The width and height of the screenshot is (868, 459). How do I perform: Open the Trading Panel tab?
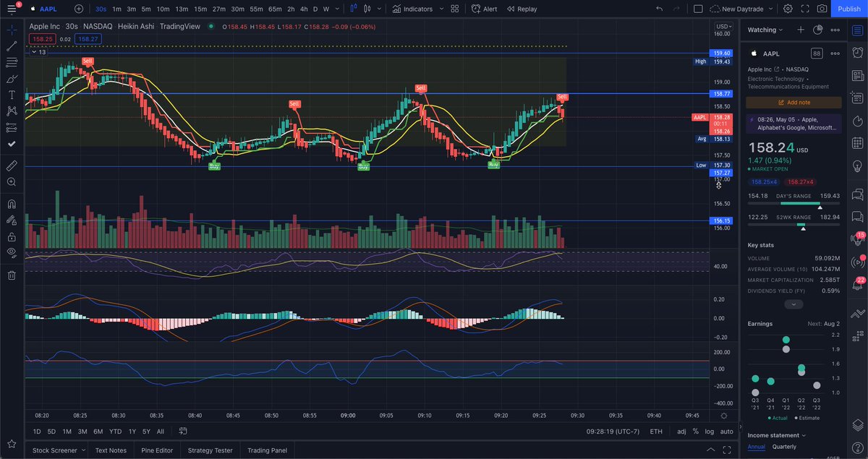pyautogui.click(x=267, y=450)
